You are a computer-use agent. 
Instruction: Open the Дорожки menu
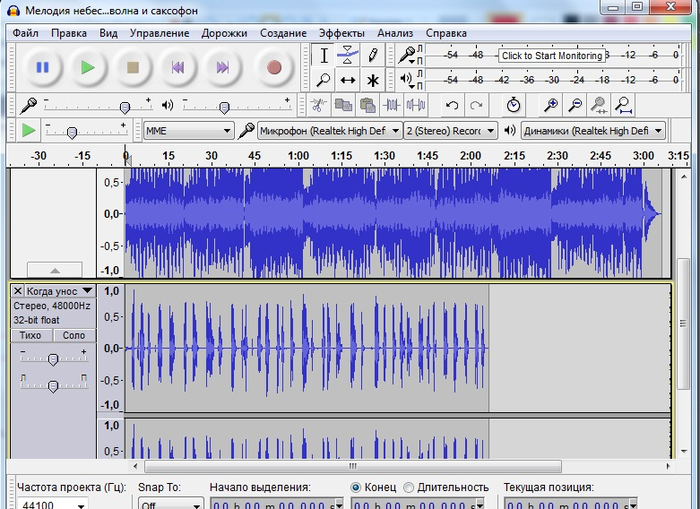(x=224, y=33)
